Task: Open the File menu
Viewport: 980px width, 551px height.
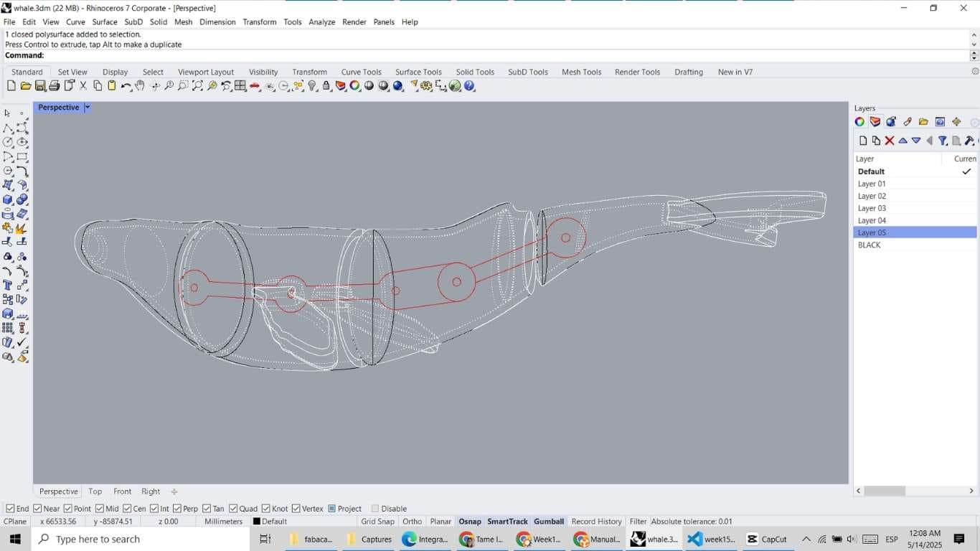Action: click(9, 22)
